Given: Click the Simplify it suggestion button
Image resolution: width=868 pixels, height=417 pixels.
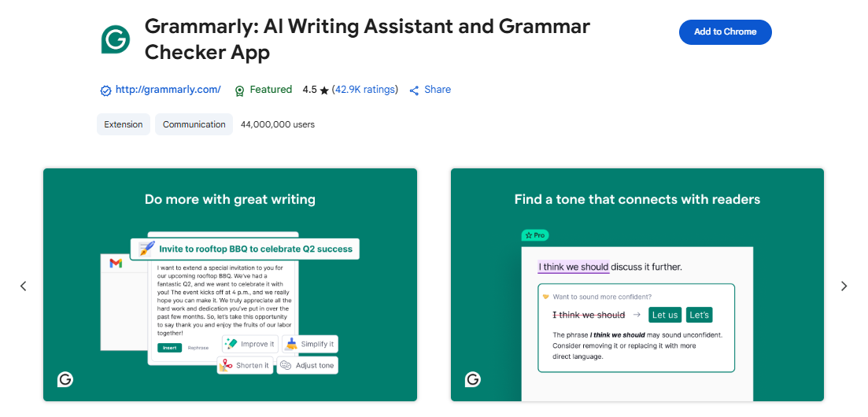Looking at the screenshot, I should (x=310, y=344).
